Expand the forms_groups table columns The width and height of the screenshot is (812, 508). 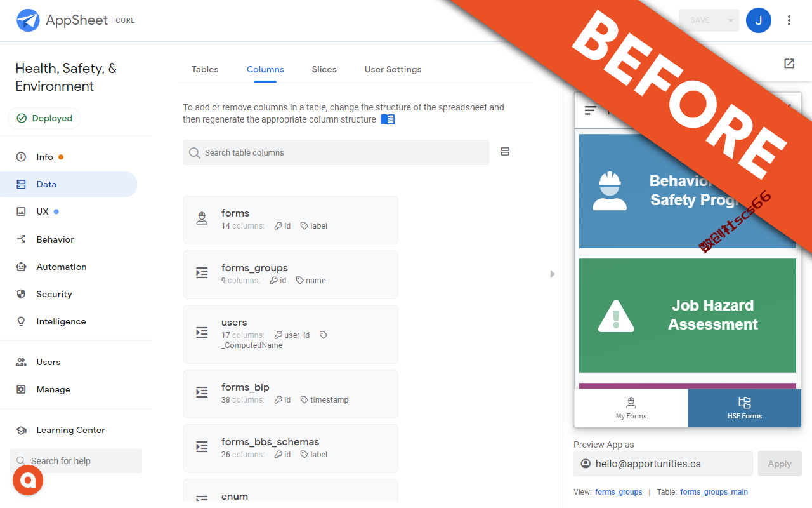coord(291,274)
